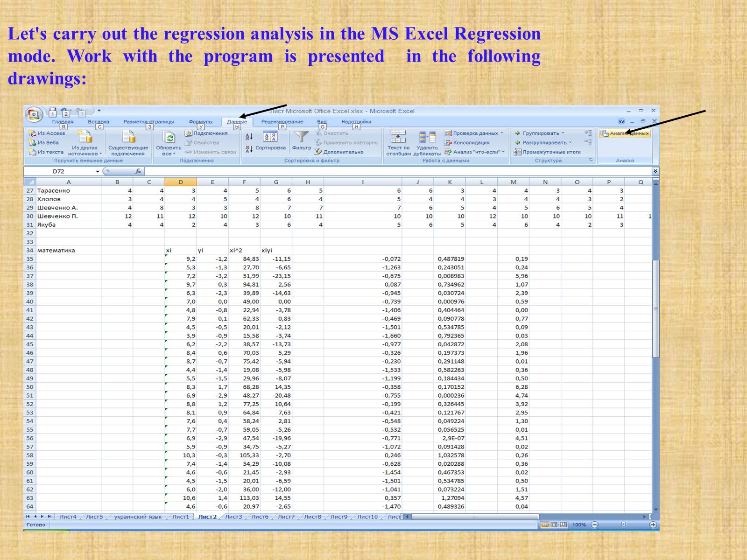Open the 'Разгруппировать' dropdown

[x=543, y=142]
